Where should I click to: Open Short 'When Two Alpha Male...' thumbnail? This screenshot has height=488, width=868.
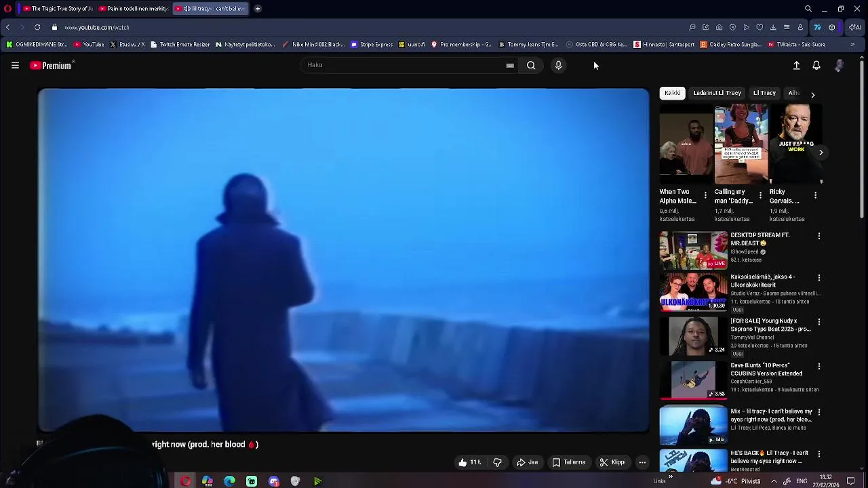(x=686, y=144)
